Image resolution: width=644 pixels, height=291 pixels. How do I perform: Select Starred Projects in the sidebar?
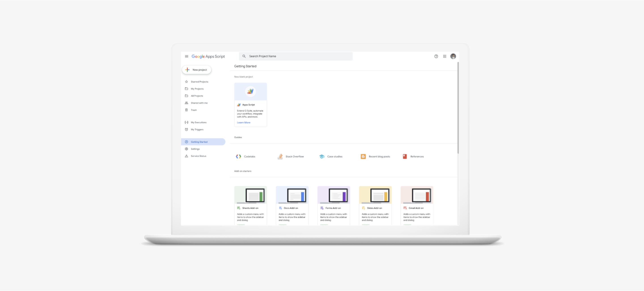[x=199, y=82]
